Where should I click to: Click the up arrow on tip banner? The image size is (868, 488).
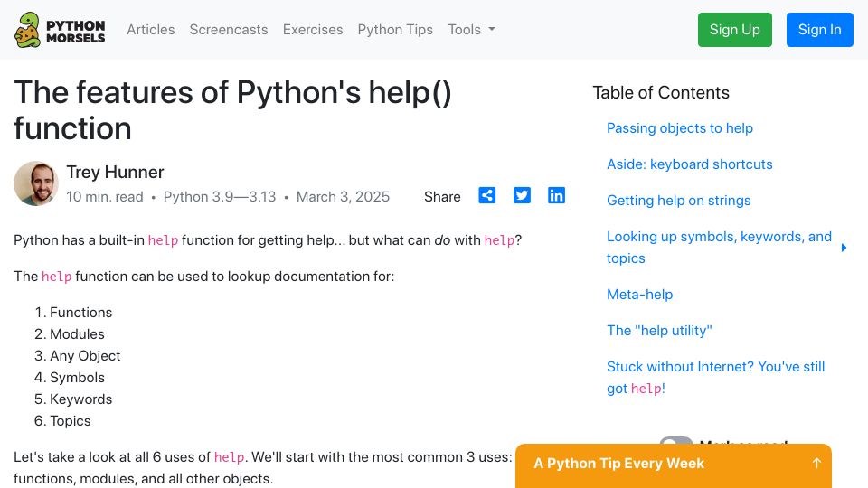[x=816, y=463]
